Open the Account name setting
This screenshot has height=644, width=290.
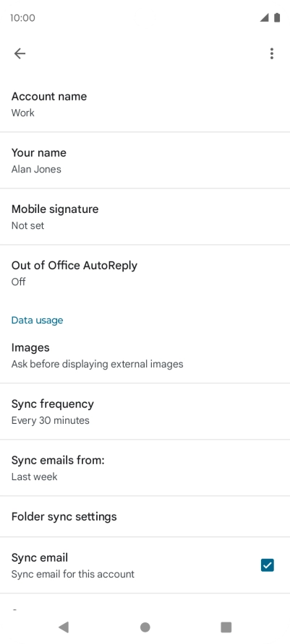[x=145, y=104]
